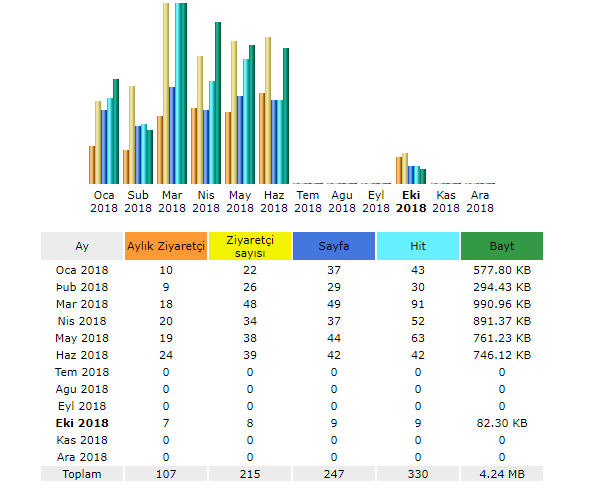
Task: Click the green Bayt column header
Action: coord(502,246)
